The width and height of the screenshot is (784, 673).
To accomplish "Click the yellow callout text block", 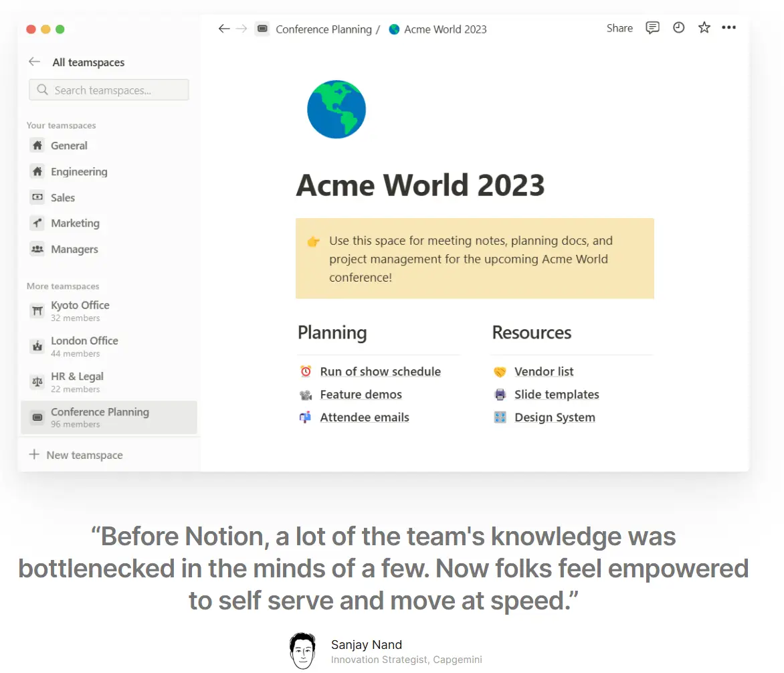I will tap(474, 258).
